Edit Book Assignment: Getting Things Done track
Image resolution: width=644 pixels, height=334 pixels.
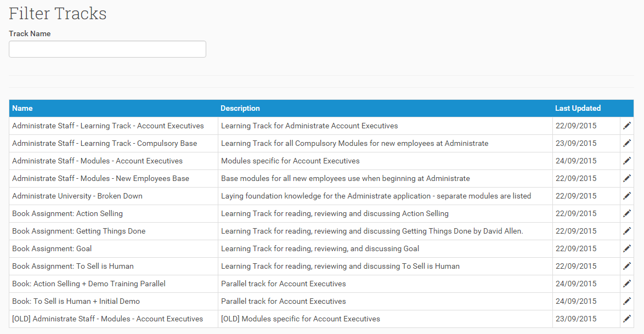pos(627,231)
